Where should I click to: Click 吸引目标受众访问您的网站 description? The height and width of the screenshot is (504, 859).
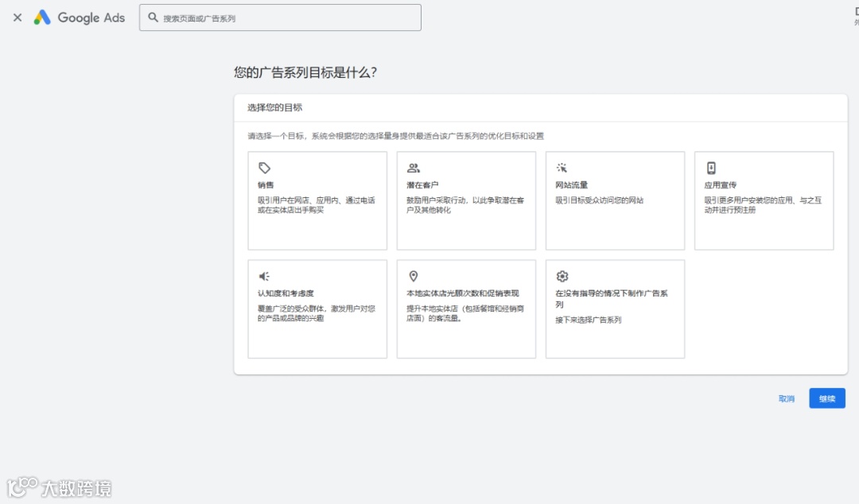tap(600, 200)
